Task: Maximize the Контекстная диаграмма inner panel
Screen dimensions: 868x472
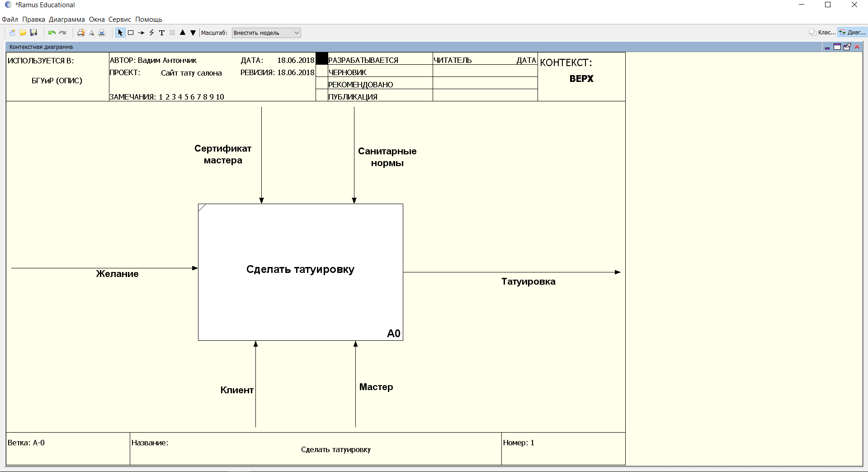Action: click(x=837, y=47)
